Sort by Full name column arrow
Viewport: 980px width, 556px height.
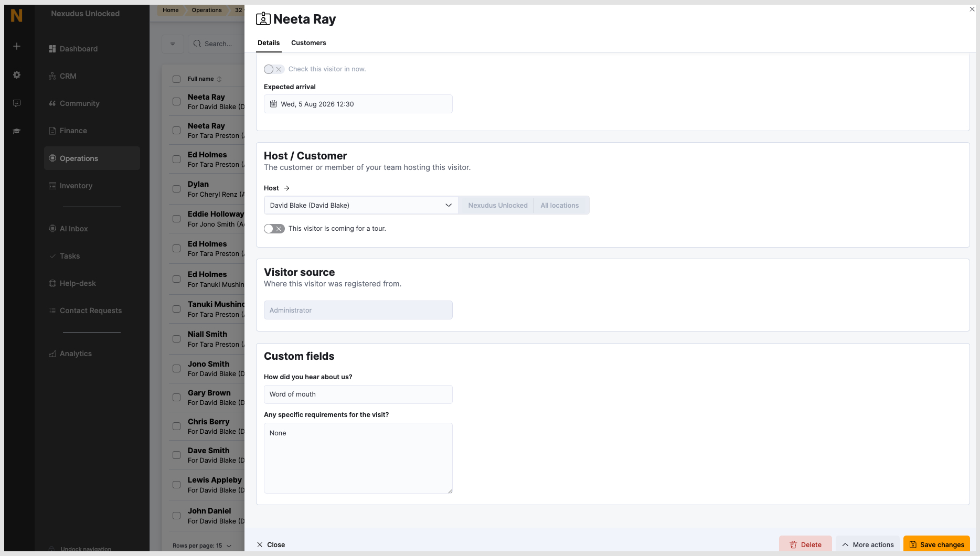(219, 79)
